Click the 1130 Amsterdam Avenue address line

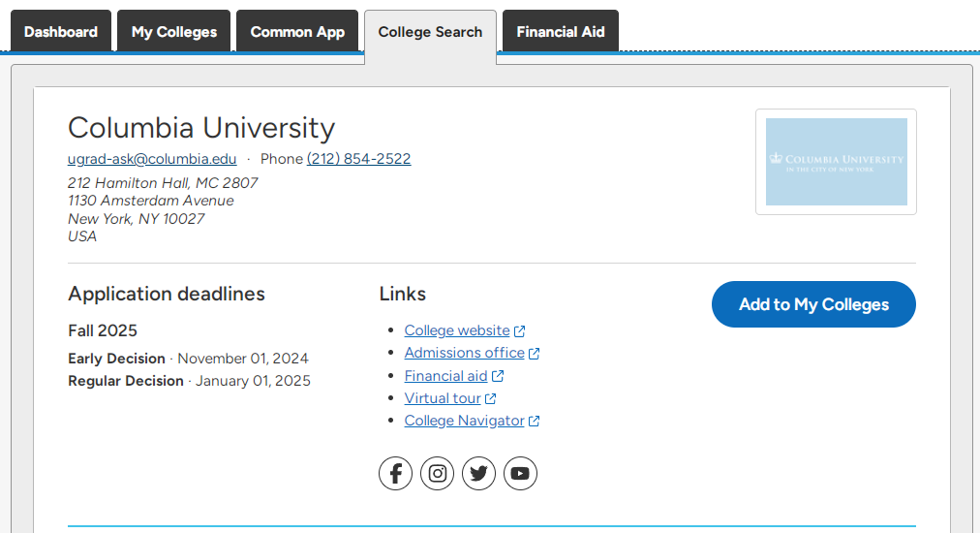[x=151, y=201]
